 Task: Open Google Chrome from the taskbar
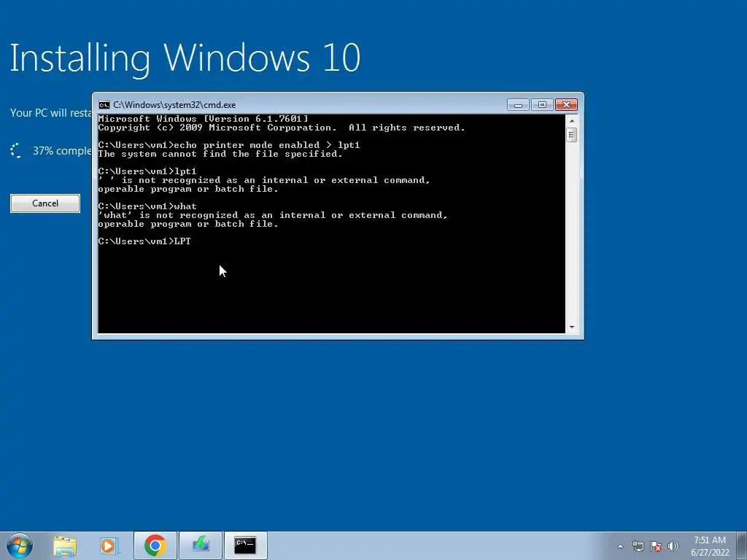point(155,545)
